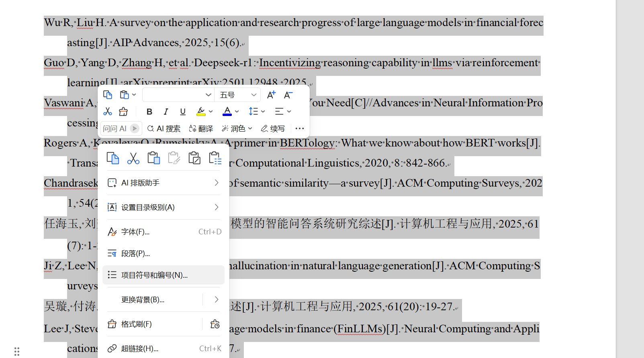
Task: Click text 'AIP Advances, 2025, 15(6).'
Action: coord(176,43)
